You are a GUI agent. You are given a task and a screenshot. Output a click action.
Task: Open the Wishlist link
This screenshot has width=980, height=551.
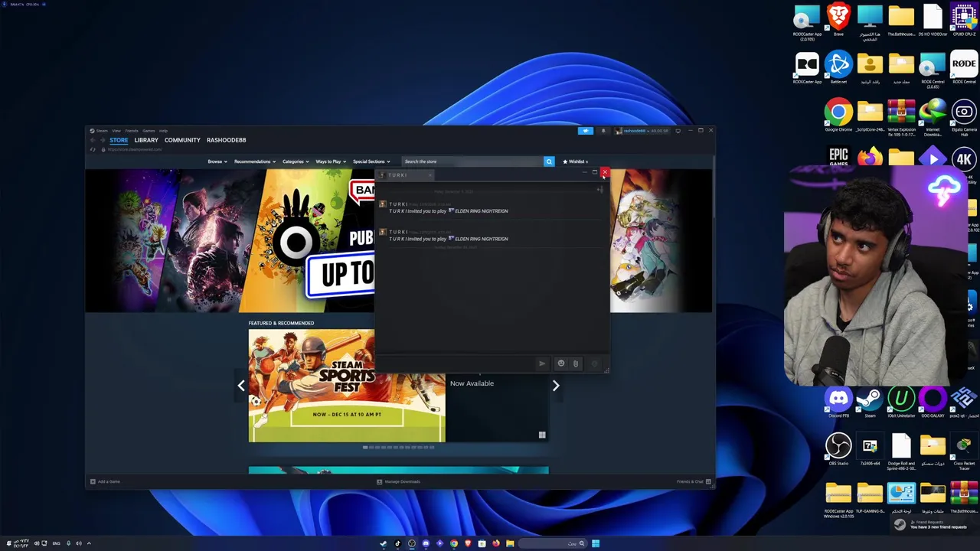pyautogui.click(x=576, y=161)
